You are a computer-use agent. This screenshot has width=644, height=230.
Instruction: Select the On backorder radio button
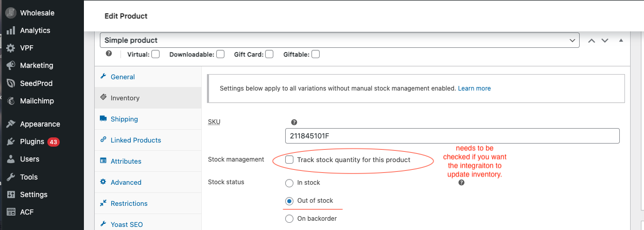click(289, 219)
